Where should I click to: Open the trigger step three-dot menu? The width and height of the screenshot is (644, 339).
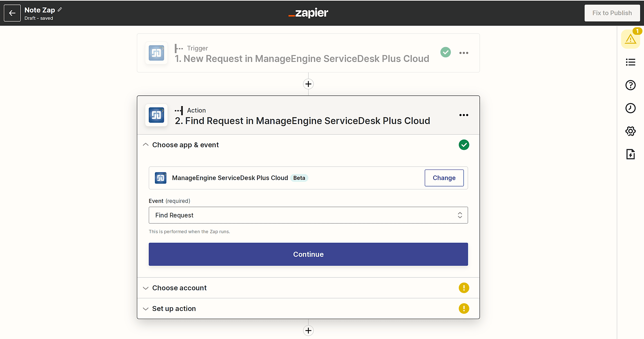(464, 53)
